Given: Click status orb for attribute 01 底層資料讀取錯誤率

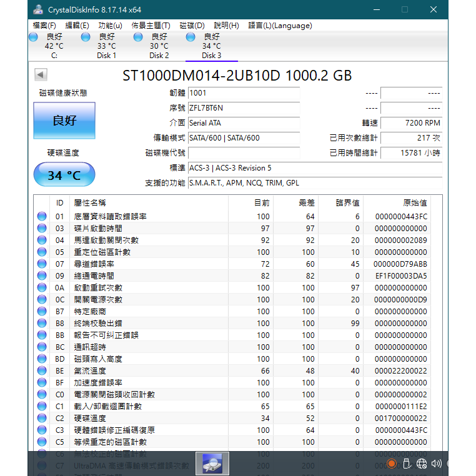Looking at the screenshot, I should tap(42, 216).
